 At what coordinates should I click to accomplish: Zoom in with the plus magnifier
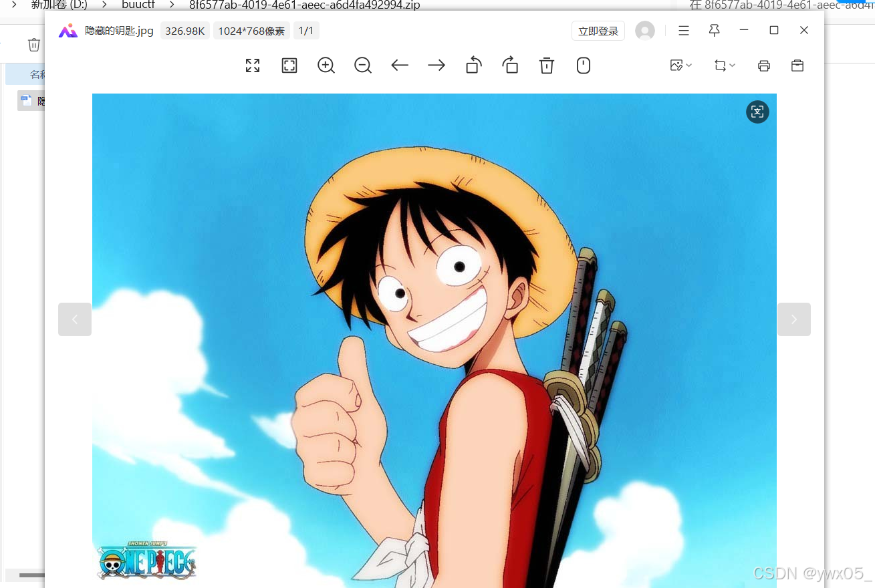[326, 65]
